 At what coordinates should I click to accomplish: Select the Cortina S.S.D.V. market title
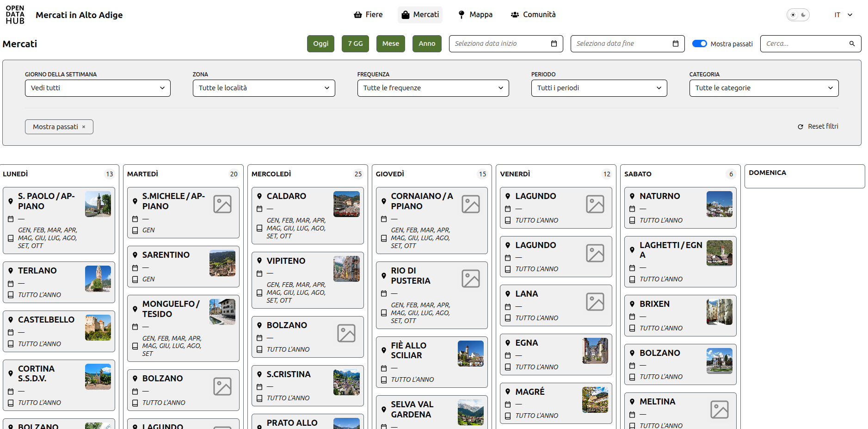point(36,373)
